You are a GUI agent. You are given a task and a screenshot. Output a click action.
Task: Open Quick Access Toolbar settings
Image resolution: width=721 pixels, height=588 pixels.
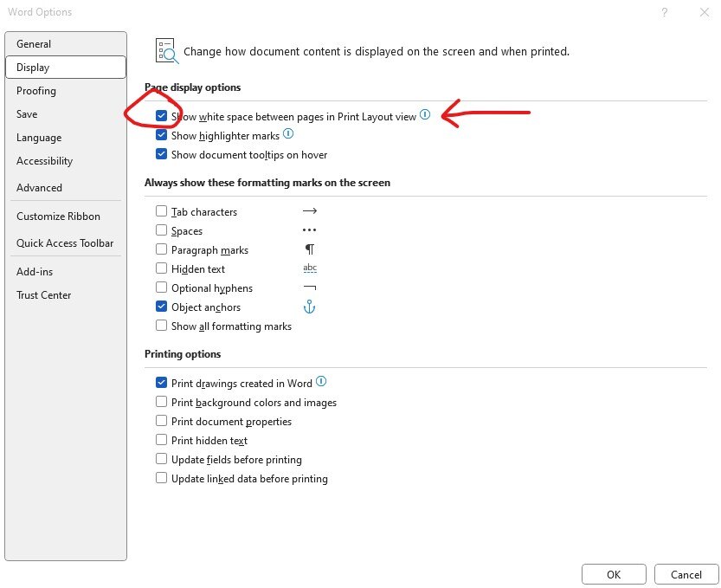(x=65, y=243)
